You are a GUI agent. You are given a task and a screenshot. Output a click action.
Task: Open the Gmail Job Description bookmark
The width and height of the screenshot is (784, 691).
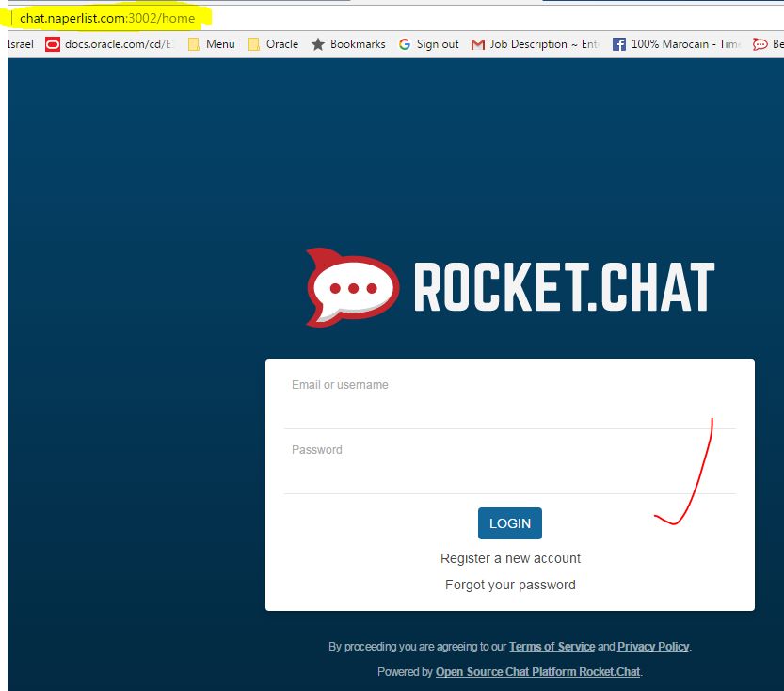click(x=535, y=44)
